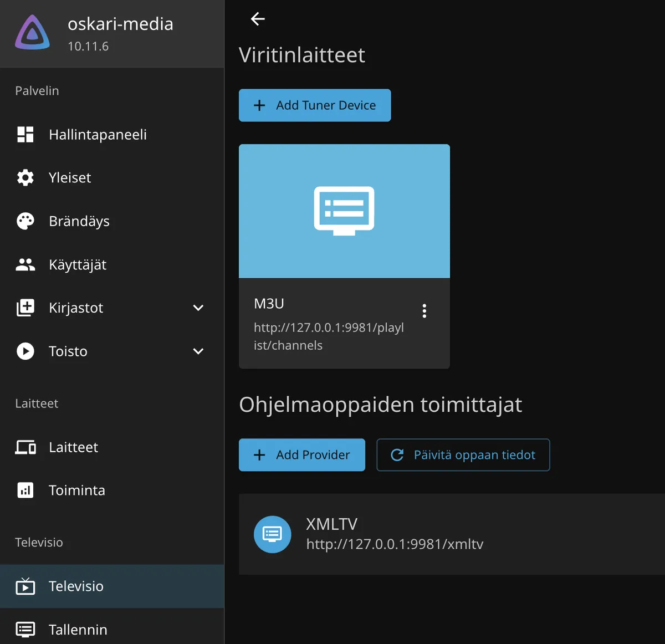The height and width of the screenshot is (644, 665).
Task: Open the Kirjastot menu section
Action: (x=76, y=308)
